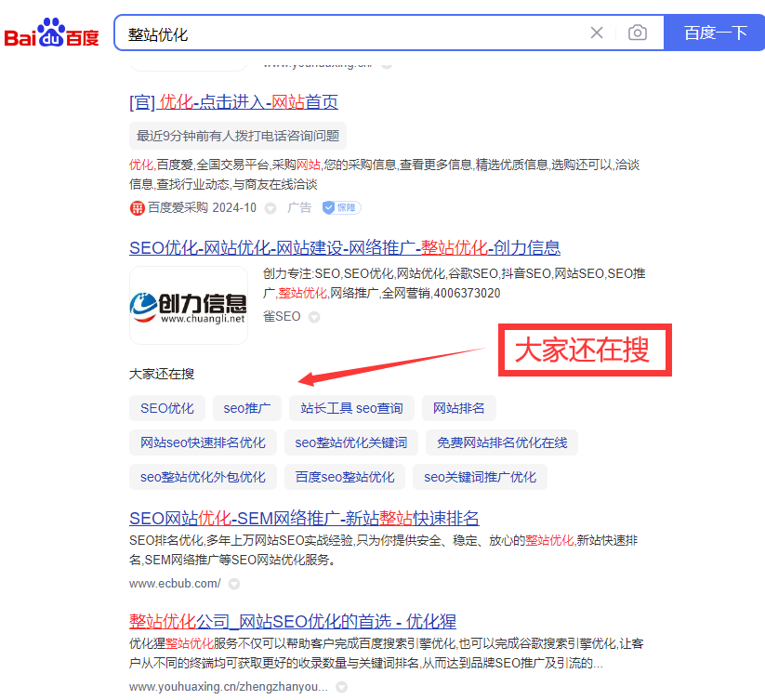Image resolution: width=765 pixels, height=700 pixels.
Task: Open the SEO优化-网站优化-网站建设 创力信息 result
Action: click(x=345, y=248)
